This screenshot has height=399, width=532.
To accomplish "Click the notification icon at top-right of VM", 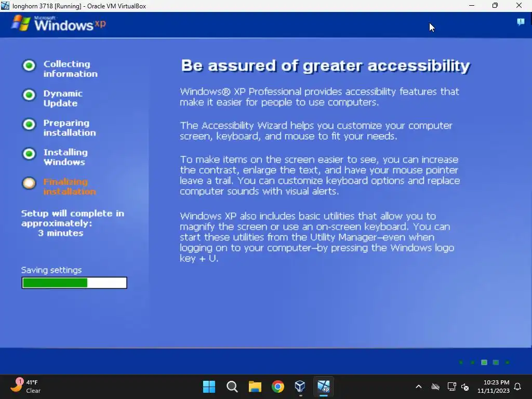I will pyautogui.click(x=521, y=22).
